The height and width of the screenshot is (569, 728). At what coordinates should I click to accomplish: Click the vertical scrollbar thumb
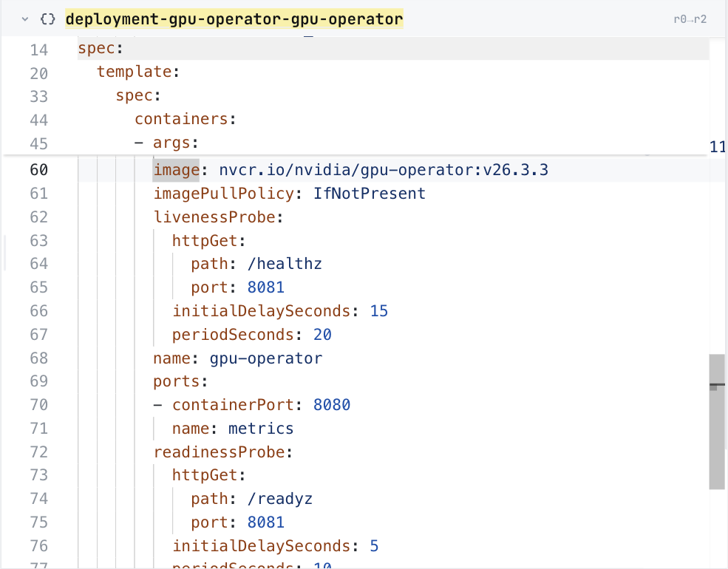tap(717, 421)
